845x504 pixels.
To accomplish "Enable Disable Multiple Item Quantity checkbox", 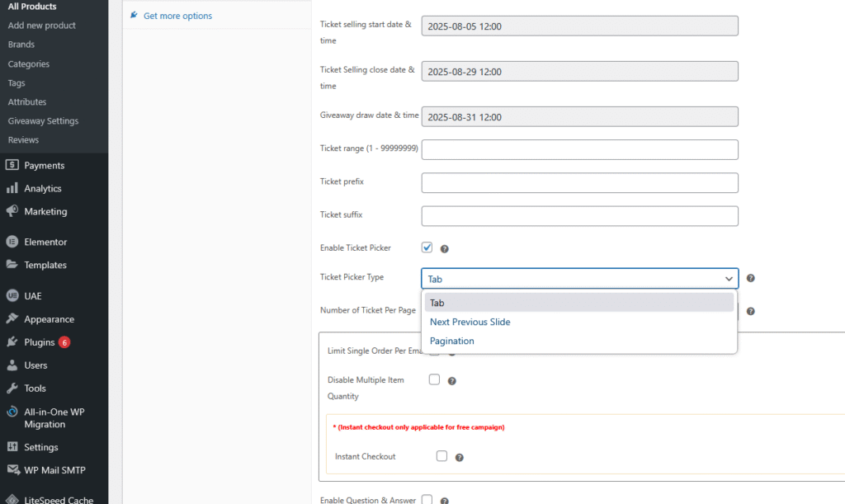I will [x=434, y=380].
